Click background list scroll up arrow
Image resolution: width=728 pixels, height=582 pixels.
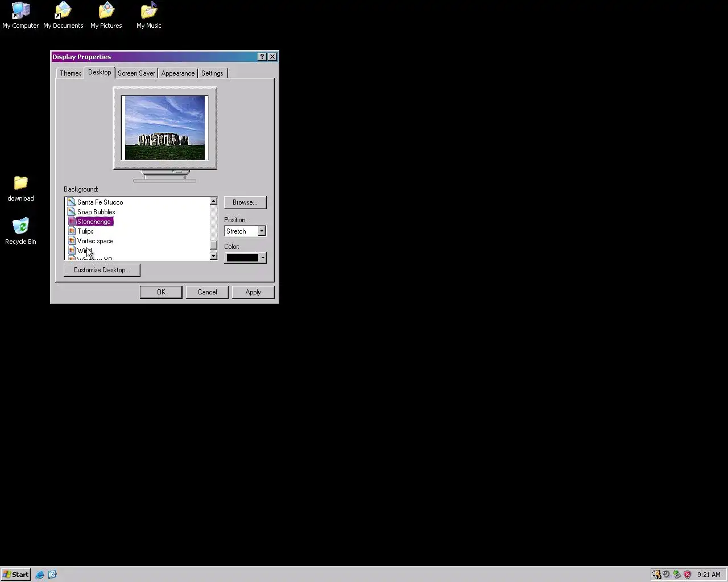pos(213,201)
